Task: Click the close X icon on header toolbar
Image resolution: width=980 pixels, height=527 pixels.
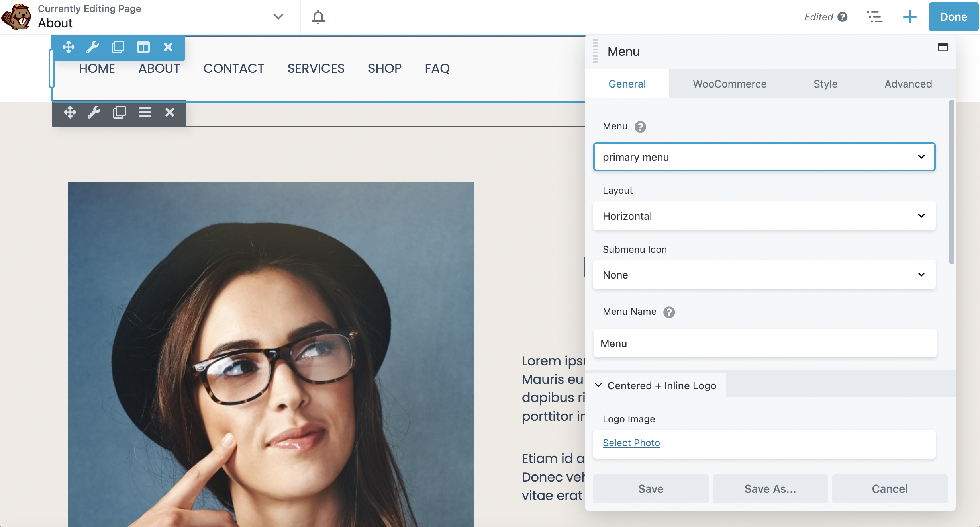Action: pyautogui.click(x=168, y=46)
